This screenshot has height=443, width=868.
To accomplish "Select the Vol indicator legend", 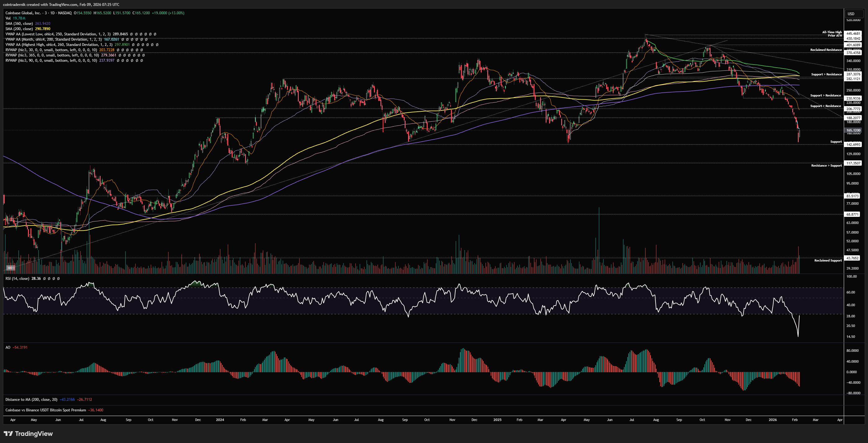I will coord(8,18).
